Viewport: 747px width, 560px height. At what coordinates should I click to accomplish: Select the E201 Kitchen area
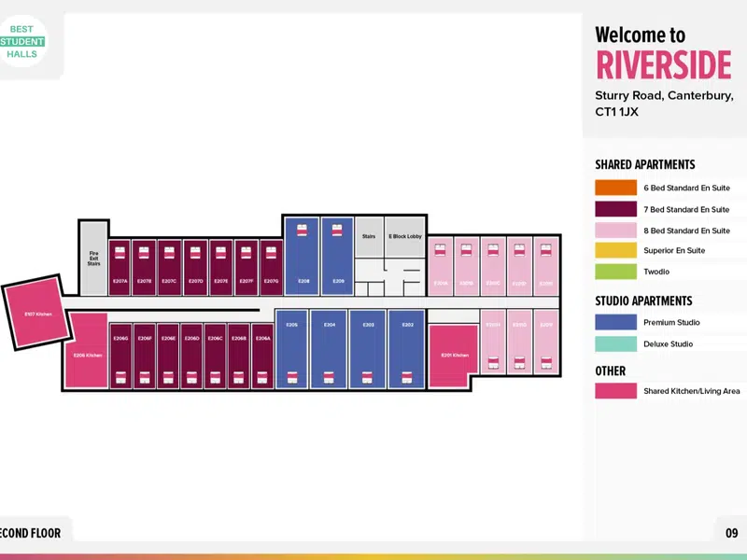pos(453,356)
